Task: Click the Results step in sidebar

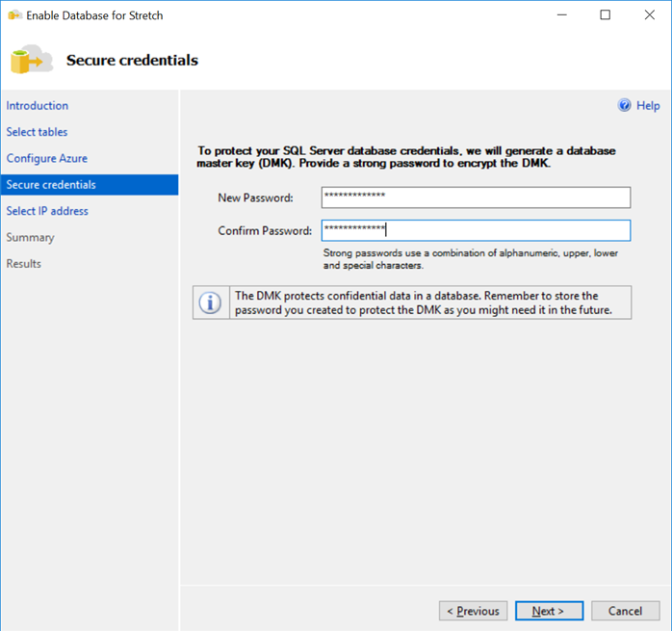Action: pos(24,263)
